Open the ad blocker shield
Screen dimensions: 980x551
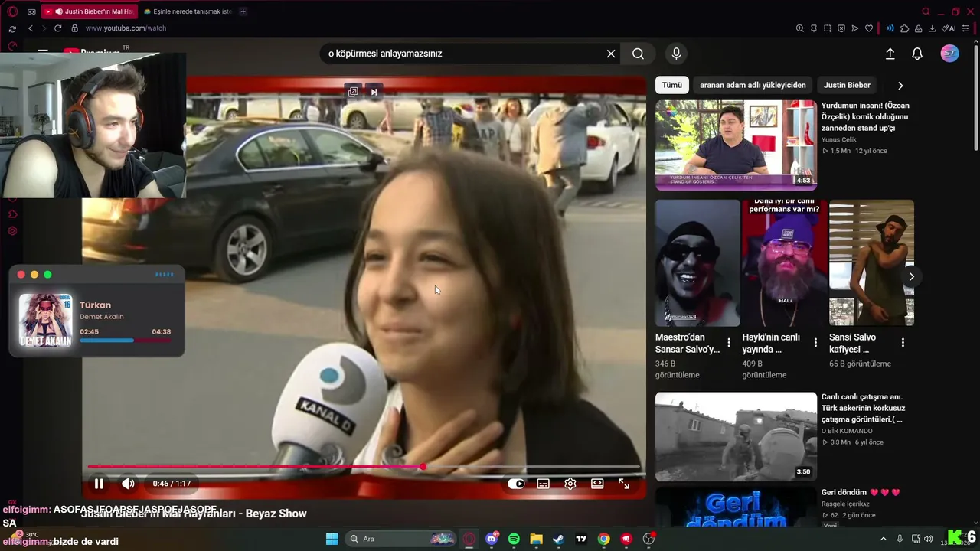tap(841, 28)
